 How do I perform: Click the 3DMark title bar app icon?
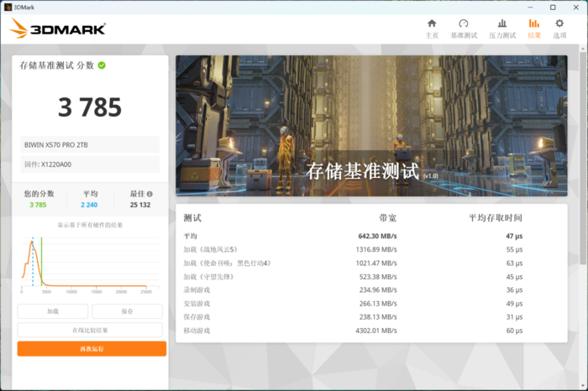tap(8, 7)
